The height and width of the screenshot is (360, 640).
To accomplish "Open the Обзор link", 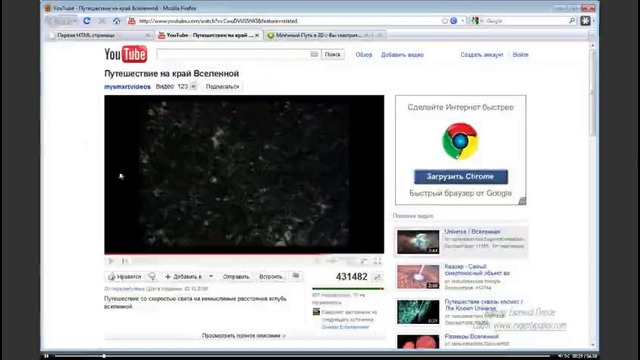I will pyautogui.click(x=364, y=55).
